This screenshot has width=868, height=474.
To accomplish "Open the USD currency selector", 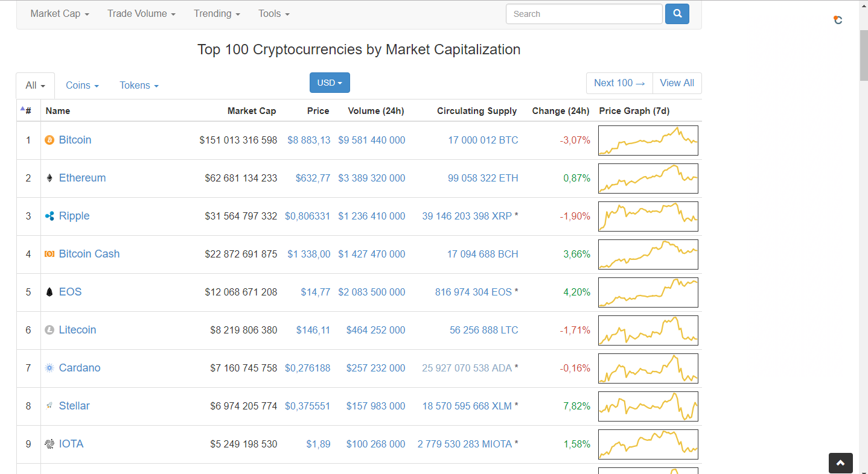I will tap(330, 83).
